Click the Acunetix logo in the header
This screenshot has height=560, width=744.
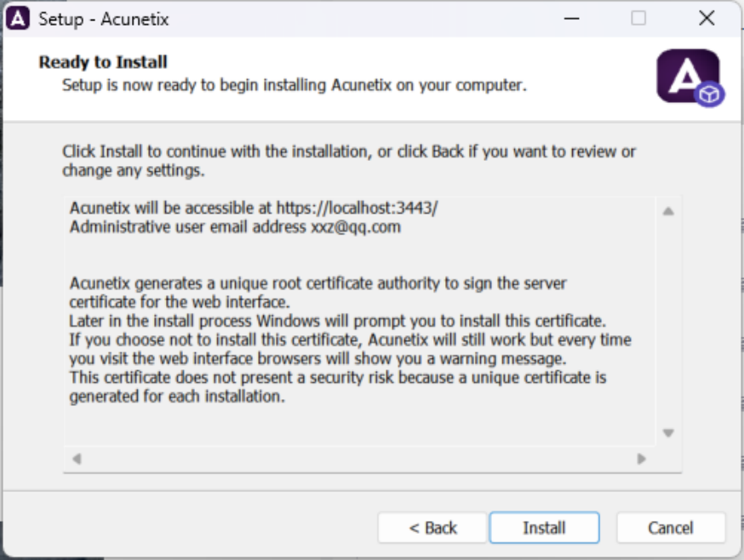[x=690, y=77]
